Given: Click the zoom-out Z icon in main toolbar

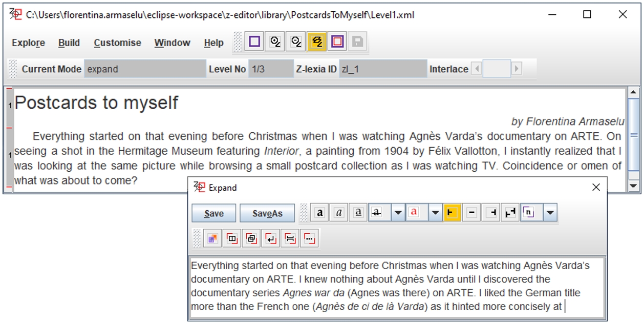Looking at the screenshot, I should [x=296, y=42].
